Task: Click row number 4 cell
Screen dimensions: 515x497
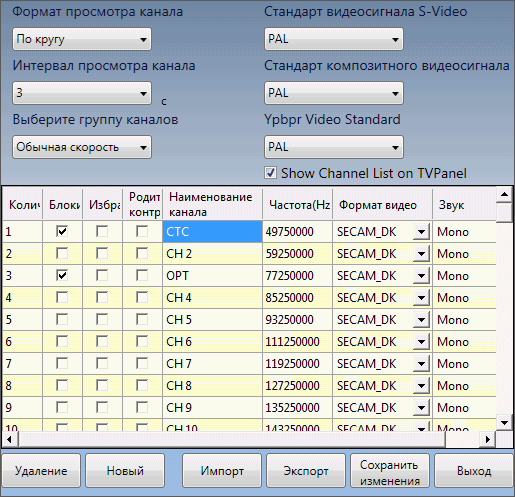Action: (x=22, y=298)
